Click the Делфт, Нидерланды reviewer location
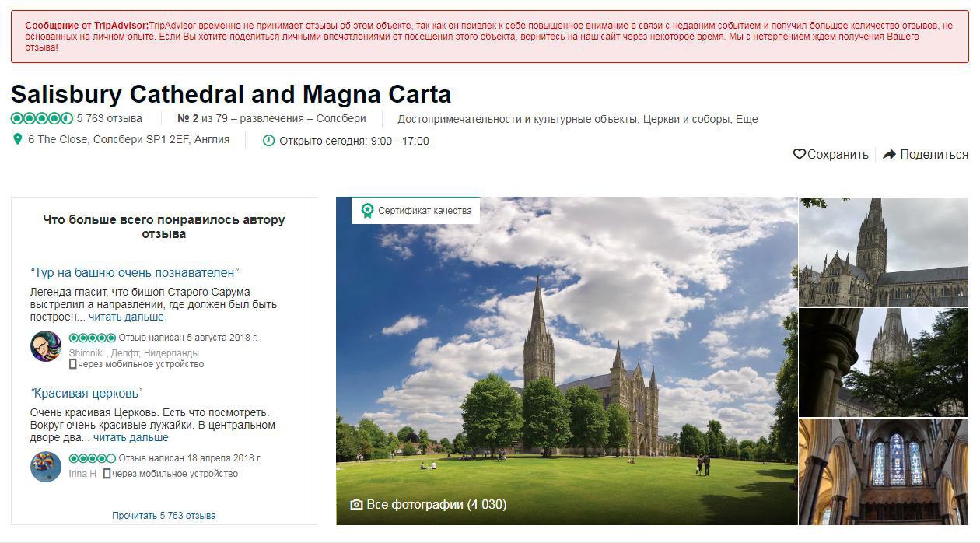The image size is (980, 543). tap(155, 352)
